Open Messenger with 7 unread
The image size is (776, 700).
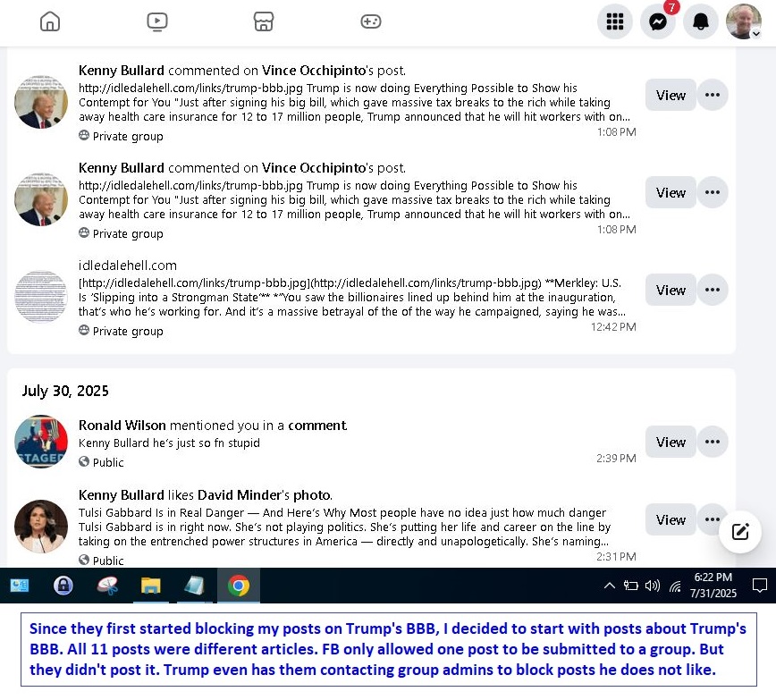(658, 22)
